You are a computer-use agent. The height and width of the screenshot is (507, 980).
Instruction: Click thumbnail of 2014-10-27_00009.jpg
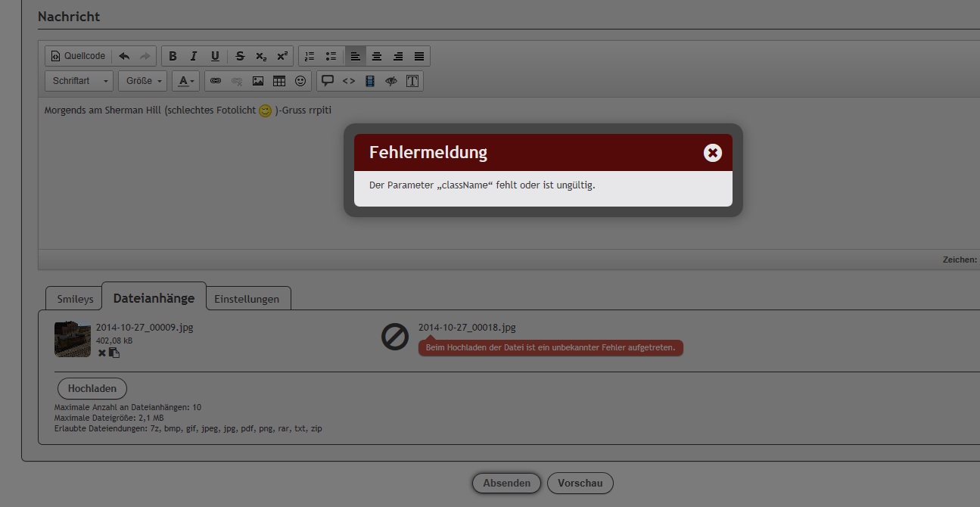point(73,339)
